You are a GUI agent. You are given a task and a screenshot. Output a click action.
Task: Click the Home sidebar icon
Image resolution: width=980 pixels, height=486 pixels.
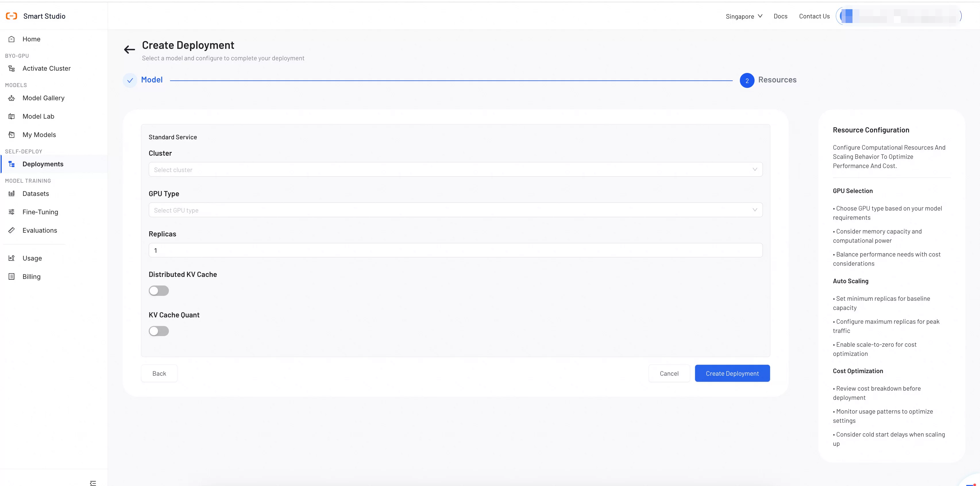11,39
